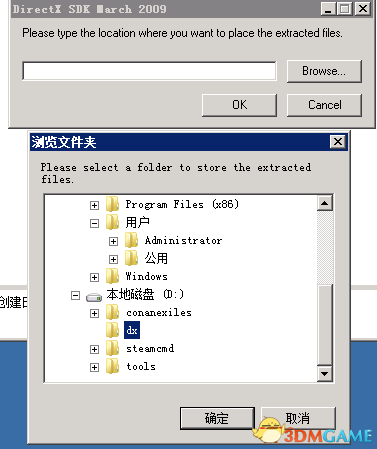Screen dimensions: 377x449
Task: Select the dx folder in the tree
Action: point(132,330)
